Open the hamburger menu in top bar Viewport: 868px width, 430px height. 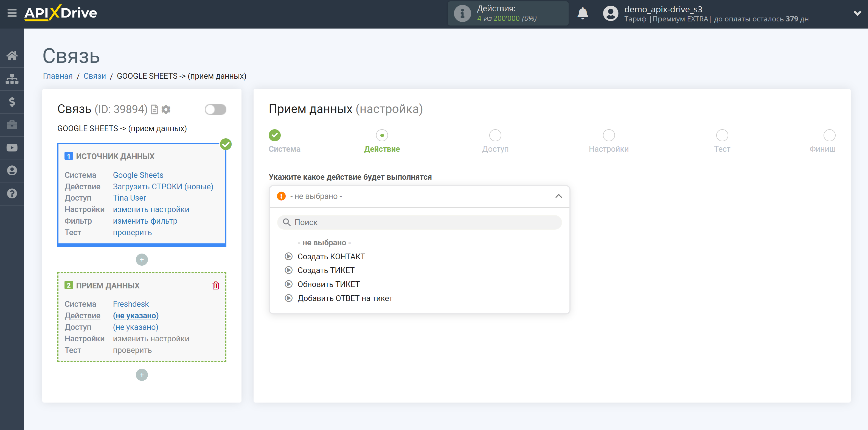12,13
